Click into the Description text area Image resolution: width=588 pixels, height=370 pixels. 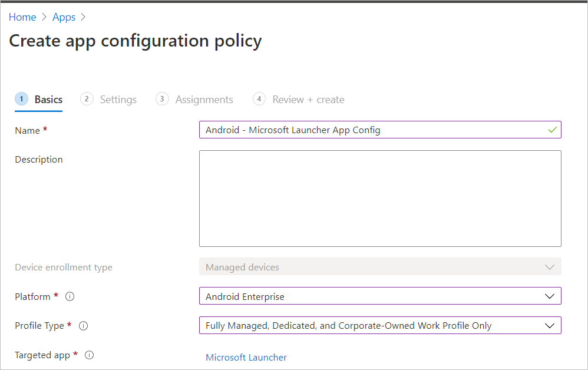pyautogui.click(x=380, y=198)
